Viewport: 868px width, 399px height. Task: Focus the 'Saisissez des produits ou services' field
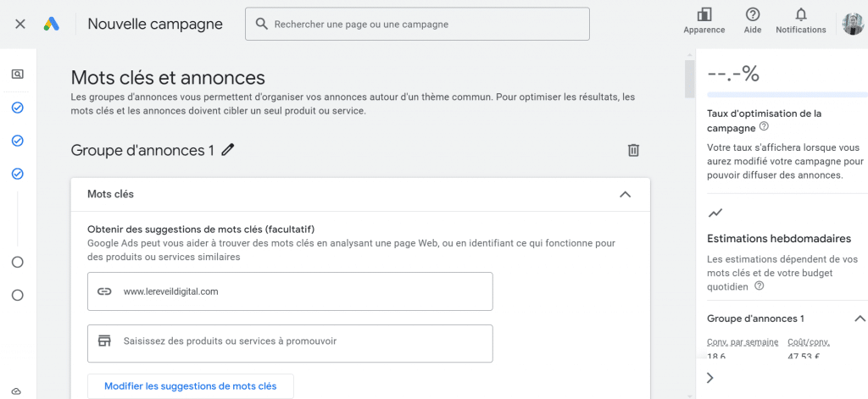point(290,344)
